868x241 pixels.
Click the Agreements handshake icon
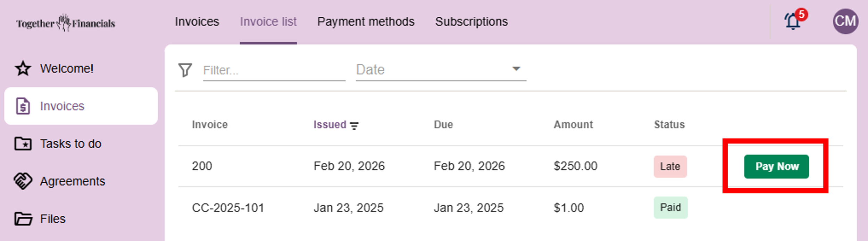click(x=23, y=181)
